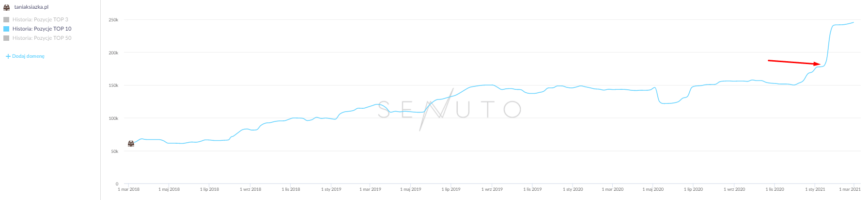
Task: Click the Dodaj domenę link text
Action: tap(28, 56)
